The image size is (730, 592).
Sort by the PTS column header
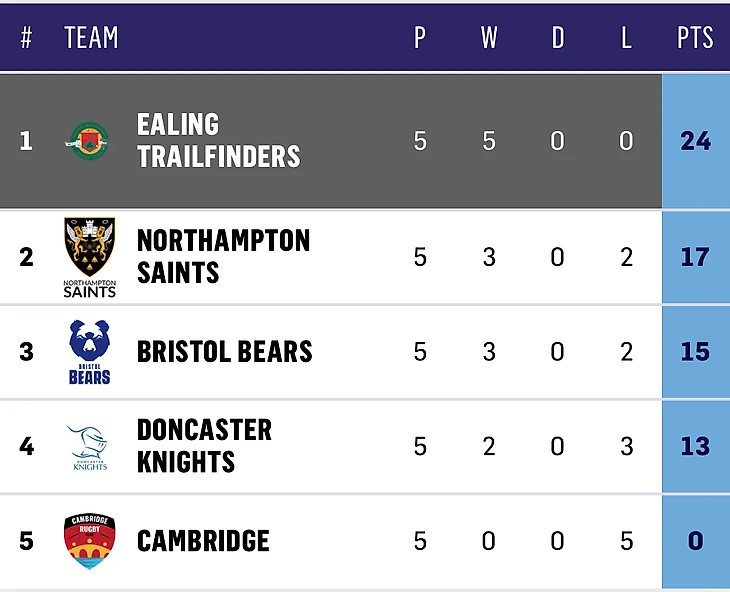(x=695, y=38)
